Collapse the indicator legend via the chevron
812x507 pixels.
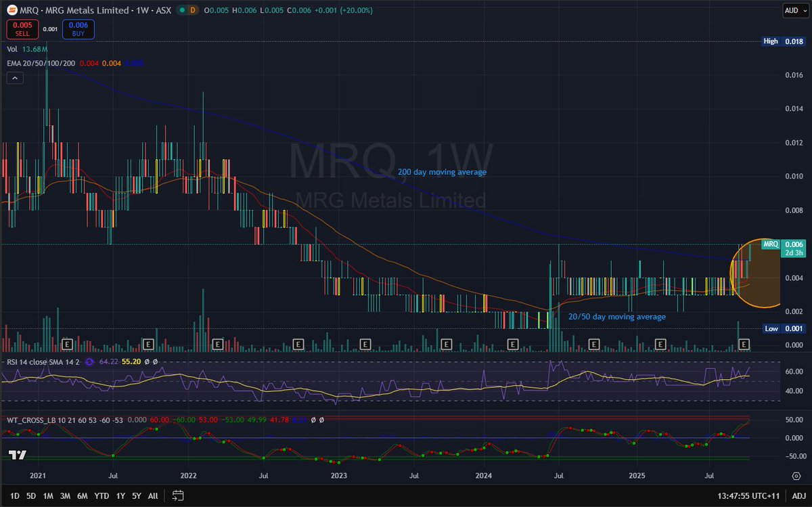pyautogui.click(x=15, y=78)
